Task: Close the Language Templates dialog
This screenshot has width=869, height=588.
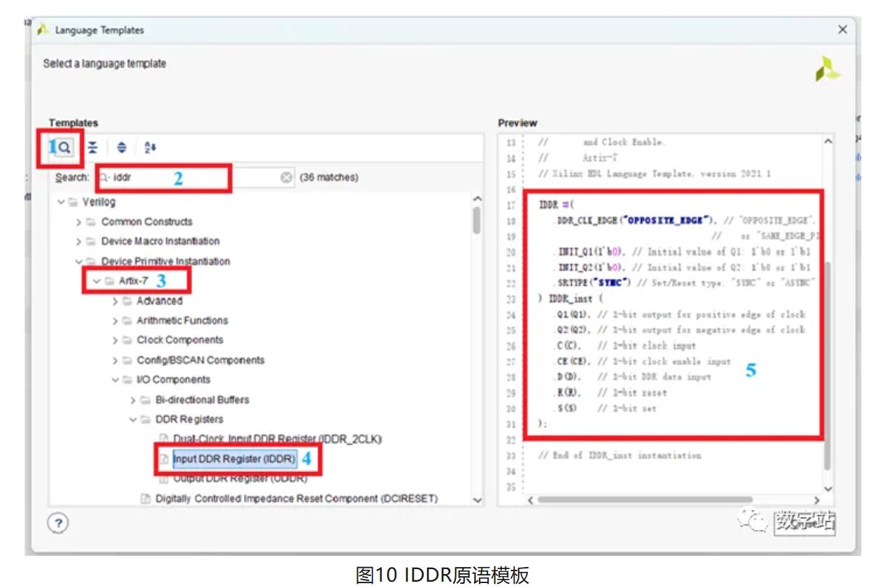Action: point(842,30)
